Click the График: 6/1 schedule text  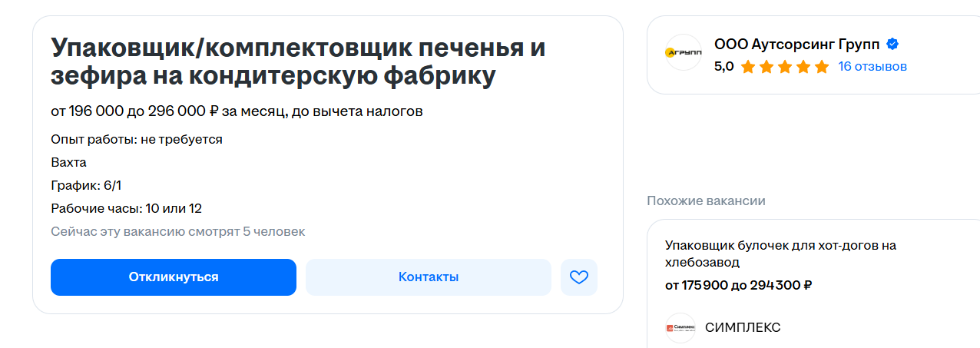point(86,186)
